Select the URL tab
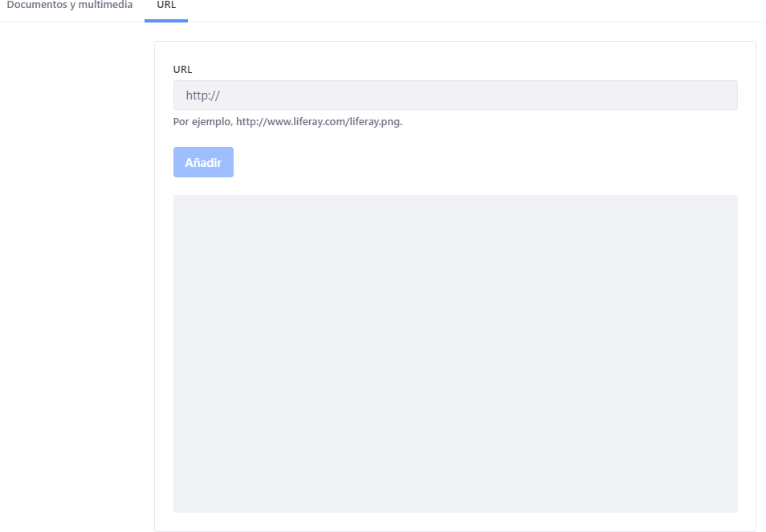 point(166,6)
